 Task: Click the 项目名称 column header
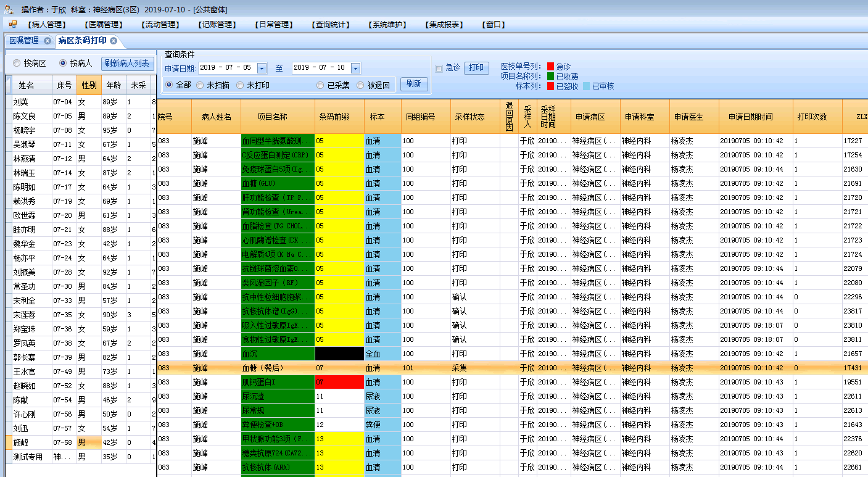(x=278, y=117)
